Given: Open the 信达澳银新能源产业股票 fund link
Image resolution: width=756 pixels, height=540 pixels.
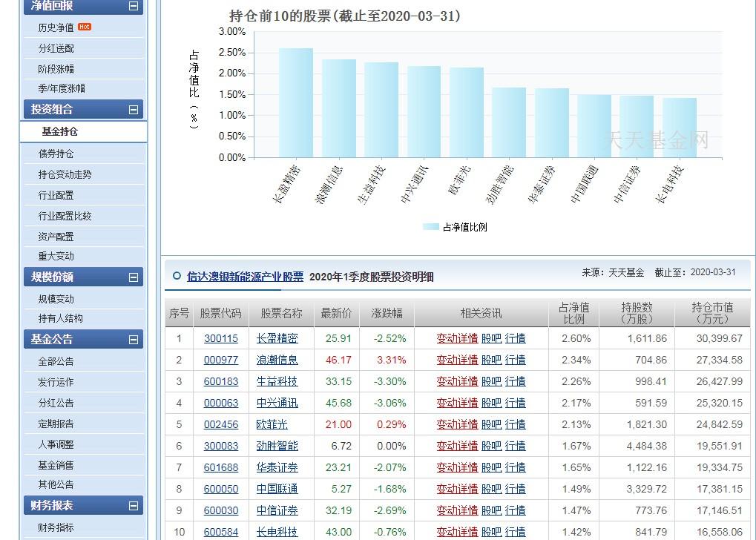Looking at the screenshot, I should point(246,277).
